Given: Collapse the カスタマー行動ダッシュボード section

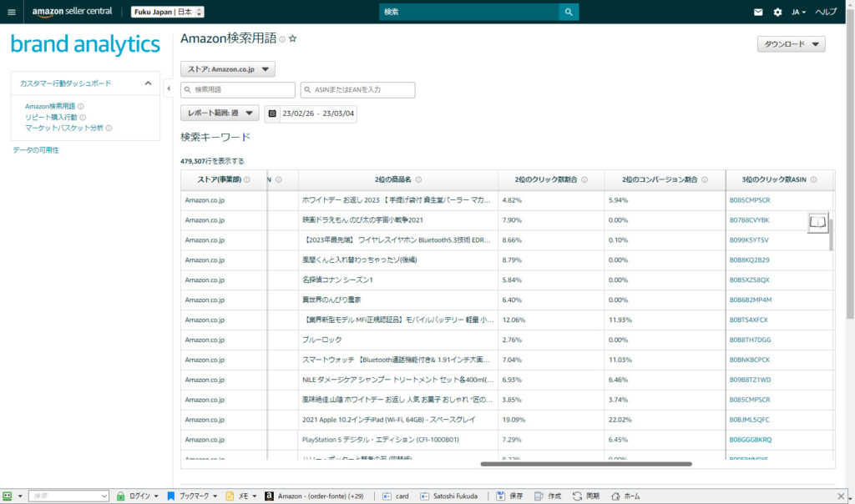Looking at the screenshot, I should point(148,83).
